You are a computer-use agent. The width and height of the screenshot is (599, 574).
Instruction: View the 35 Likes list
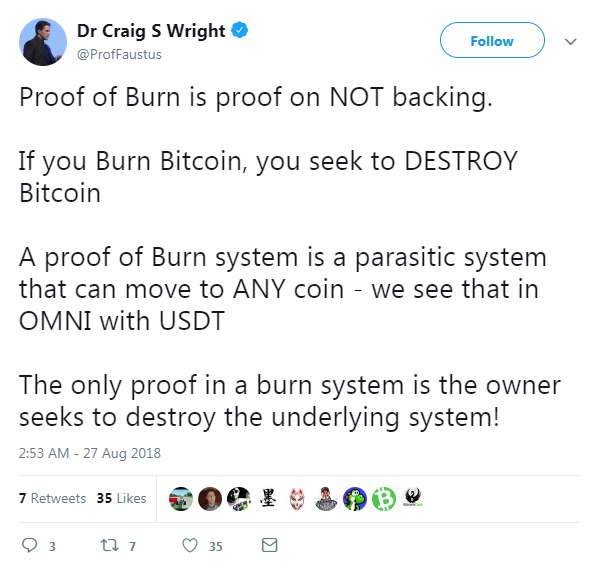point(121,498)
